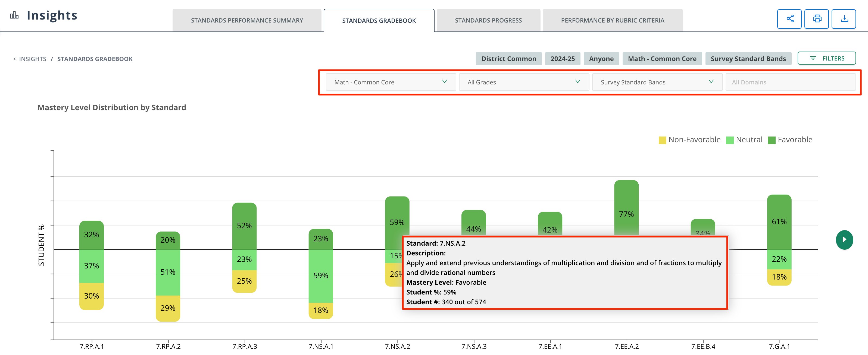Click the 18% non-favorable segment of 7.NS.A.1
Viewport: 868px width, 355px height.
[321, 310]
